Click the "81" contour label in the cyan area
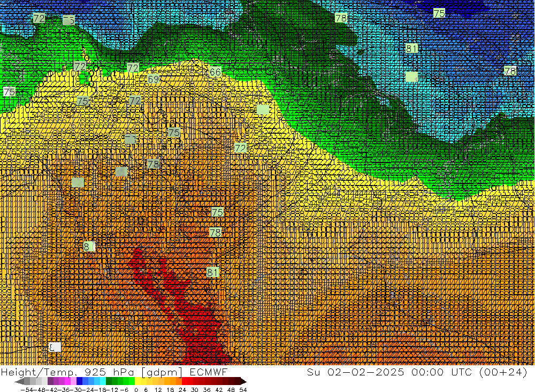 coord(411,49)
